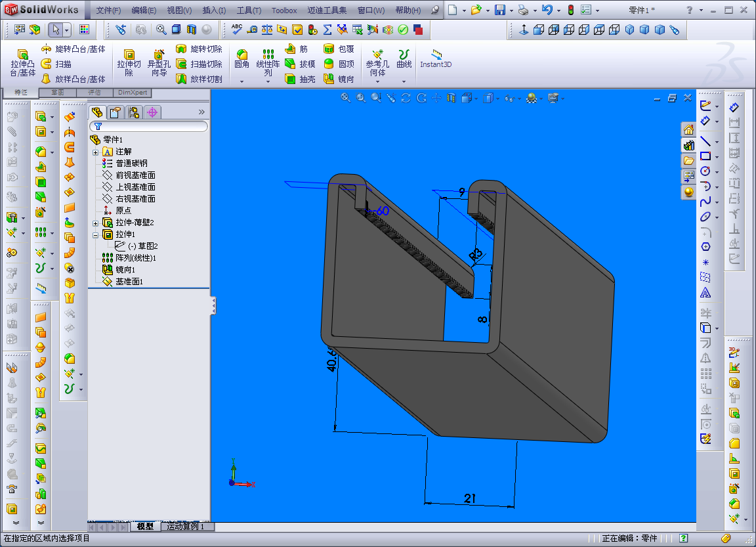The image size is (756, 547).
Task: Click the Rebuild traffic light icon
Action: [571, 10]
